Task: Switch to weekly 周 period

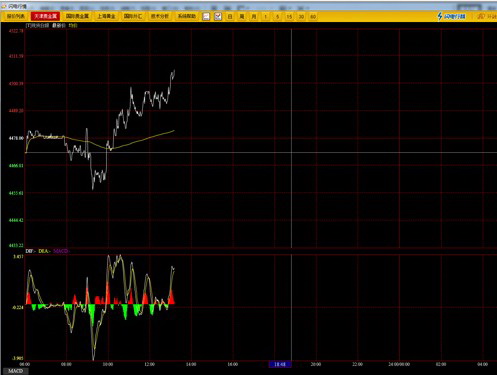Action: pos(242,16)
